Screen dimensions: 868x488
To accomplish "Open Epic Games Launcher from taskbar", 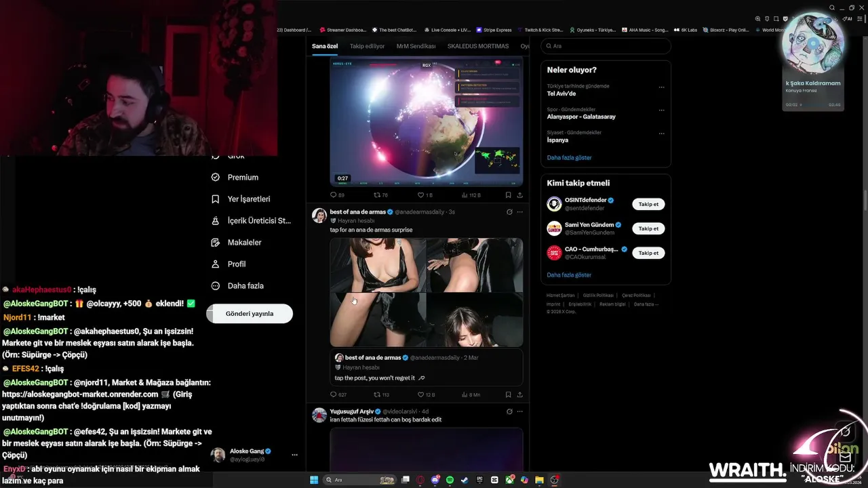I will coord(479,480).
